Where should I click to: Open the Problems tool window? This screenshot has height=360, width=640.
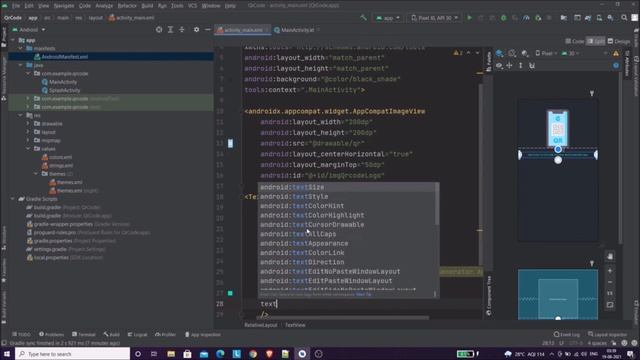click(x=51, y=334)
